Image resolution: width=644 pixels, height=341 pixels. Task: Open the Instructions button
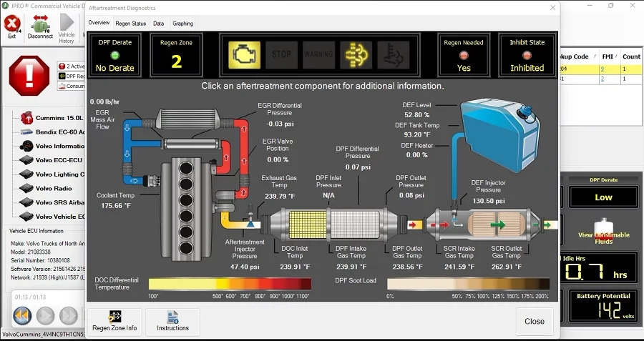point(173,321)
